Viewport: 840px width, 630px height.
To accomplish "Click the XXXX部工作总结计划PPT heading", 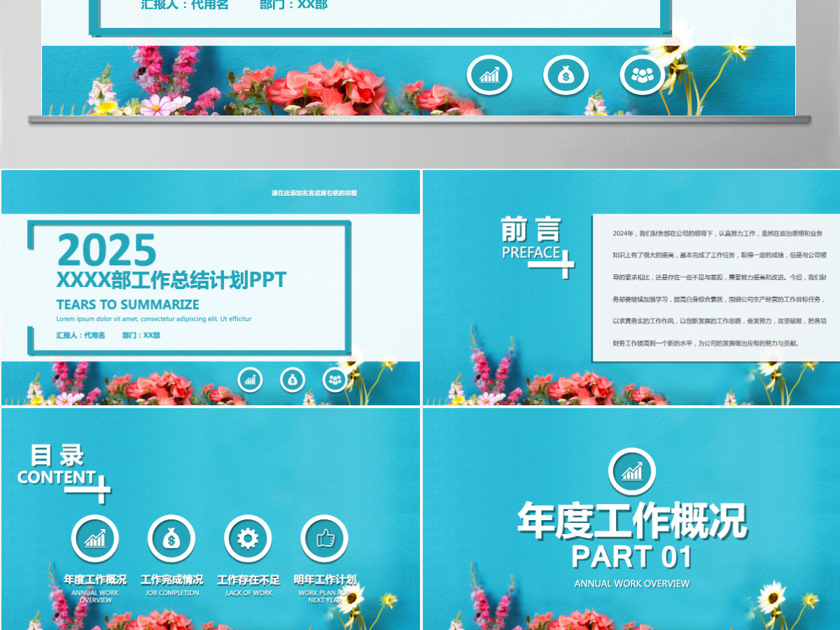I will [171, 280].
